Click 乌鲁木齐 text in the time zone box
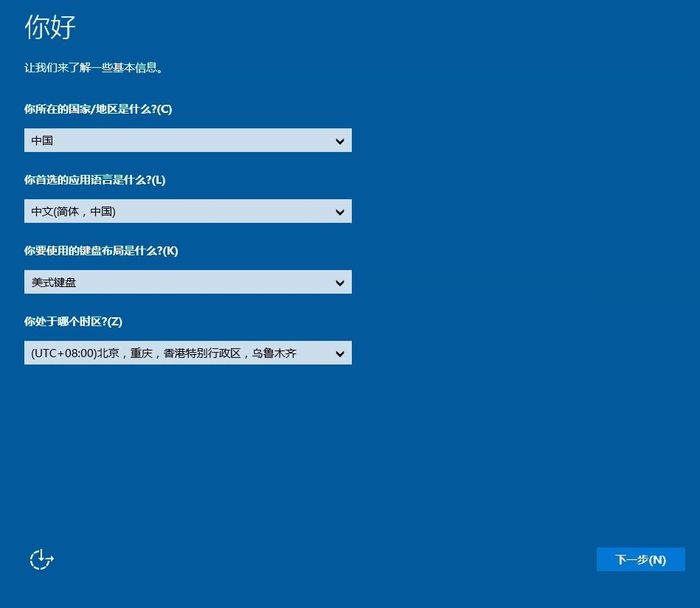Viewport: 700px width, 608px height. click(274, 353)
